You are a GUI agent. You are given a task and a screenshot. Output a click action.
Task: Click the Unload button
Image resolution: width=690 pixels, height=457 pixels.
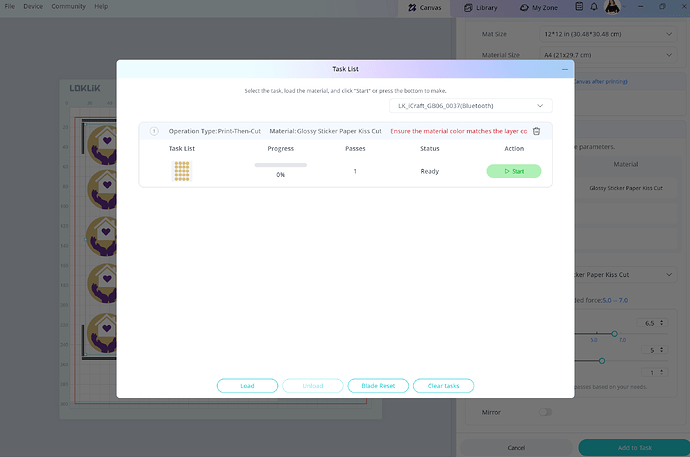pos(312,386)
